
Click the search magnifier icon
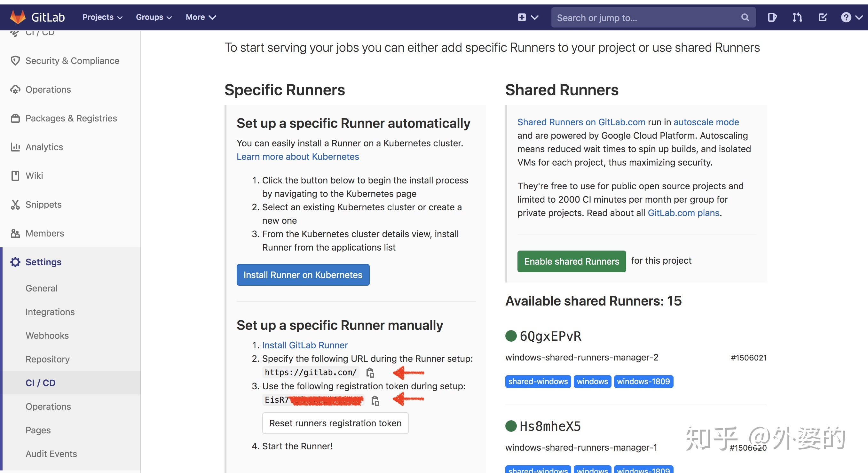pyautogui.click(x=745, y=17)
